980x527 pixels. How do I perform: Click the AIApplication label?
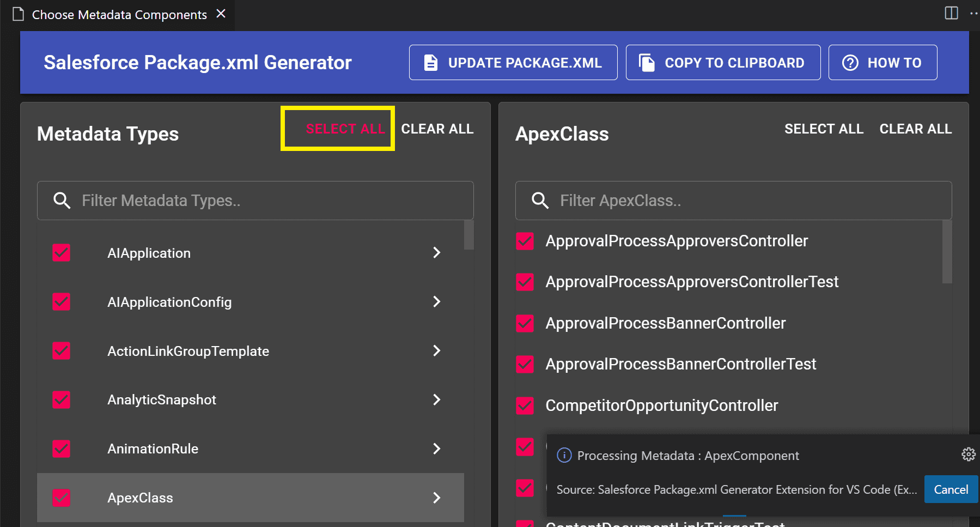(149, 253)
